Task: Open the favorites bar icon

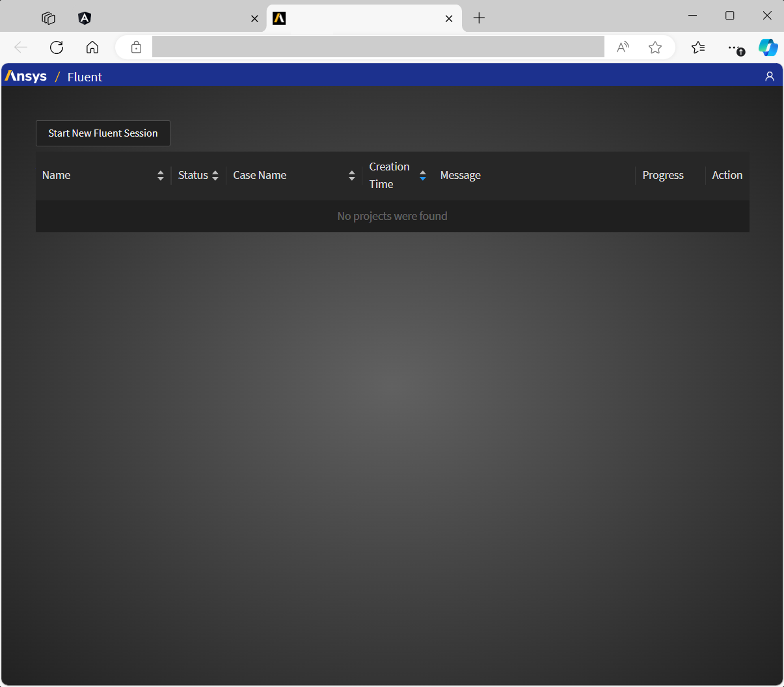Action: point(698,47)
